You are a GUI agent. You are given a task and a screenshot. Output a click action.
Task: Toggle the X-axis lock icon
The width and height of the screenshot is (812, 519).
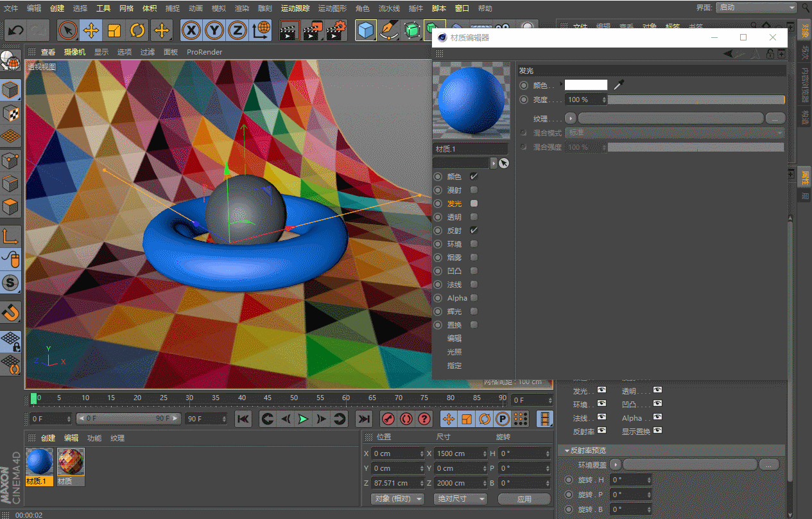pyautogui.click(x=191, y=30)
